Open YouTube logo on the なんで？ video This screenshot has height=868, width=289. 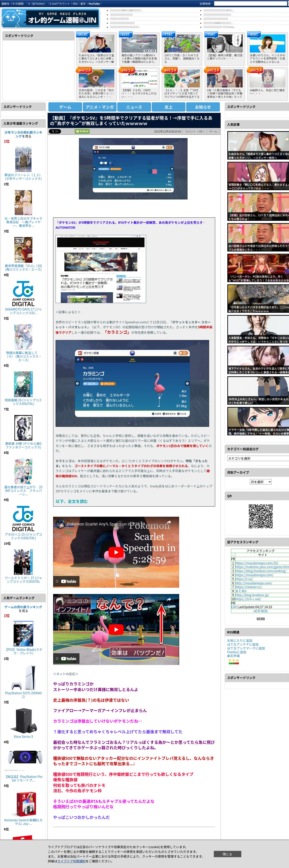coord(69,658)
